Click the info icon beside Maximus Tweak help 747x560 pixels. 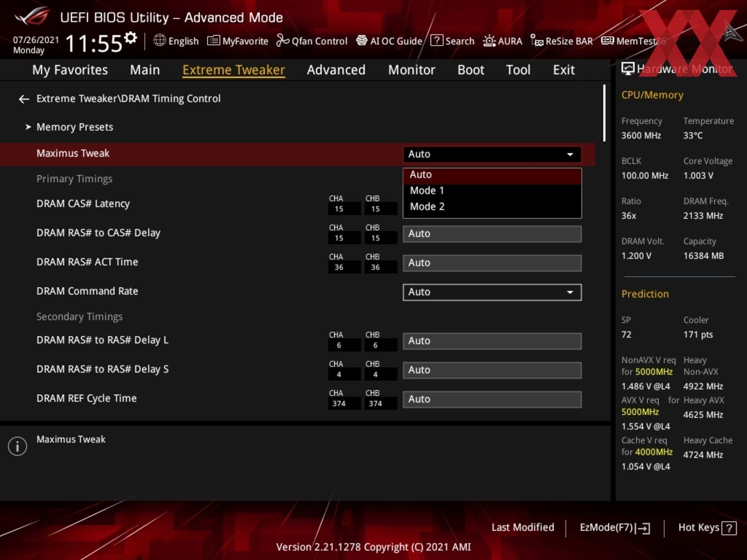click(18, 446)
